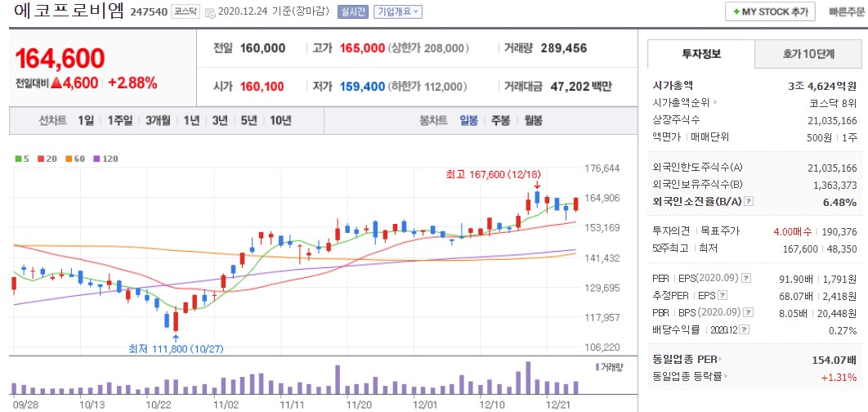Click the 저가 value 159,400
The image size is (868, 412).
point(362,87)
